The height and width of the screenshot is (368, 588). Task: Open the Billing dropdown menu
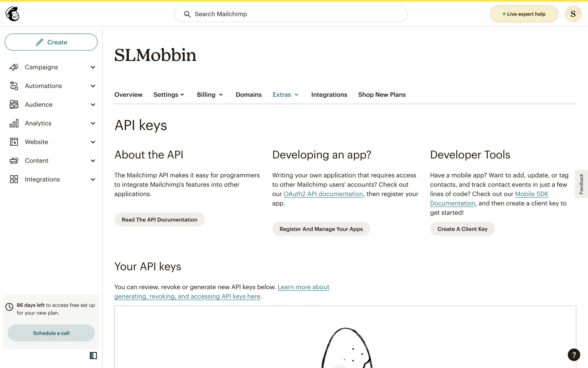pos(210,95)
